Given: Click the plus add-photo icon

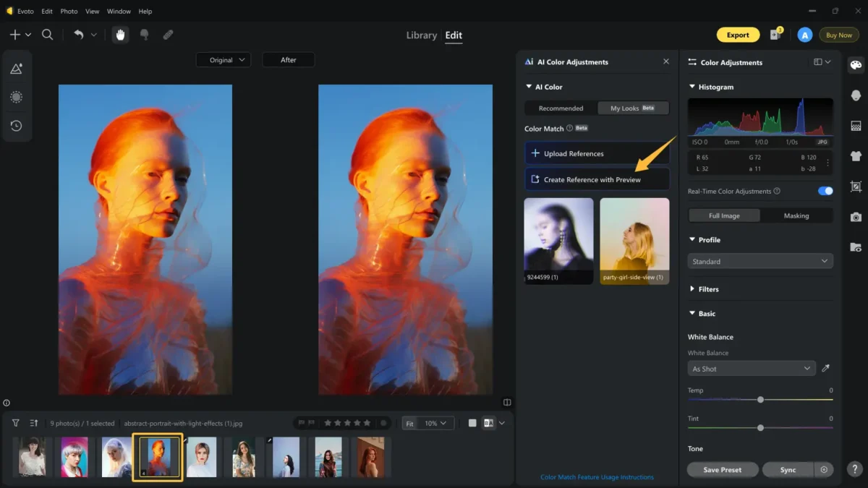Looking at the screenshot, I should click(x=14, y=35).
